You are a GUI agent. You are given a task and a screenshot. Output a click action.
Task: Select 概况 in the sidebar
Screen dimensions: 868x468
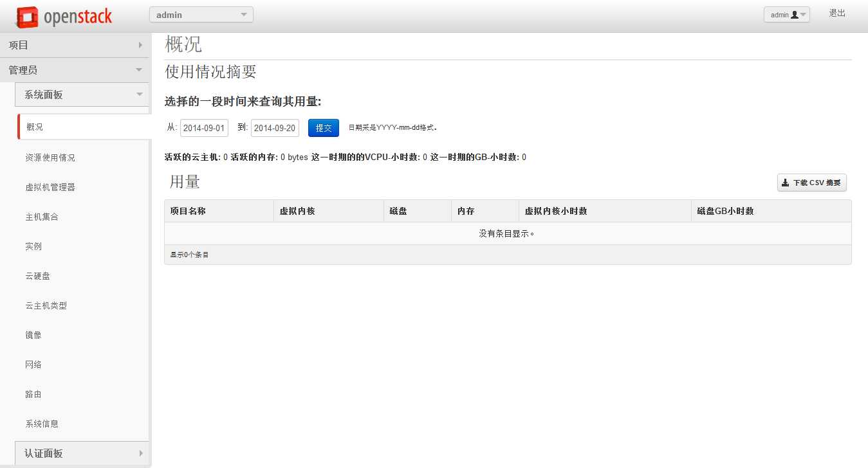pyautogui.click(x=84, y=127)
